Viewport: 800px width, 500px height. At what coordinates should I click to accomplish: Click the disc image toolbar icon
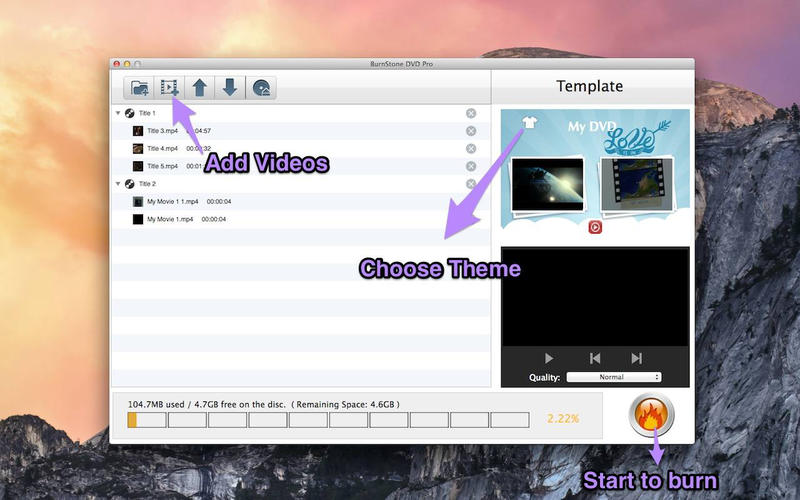[x=261, y=88]
